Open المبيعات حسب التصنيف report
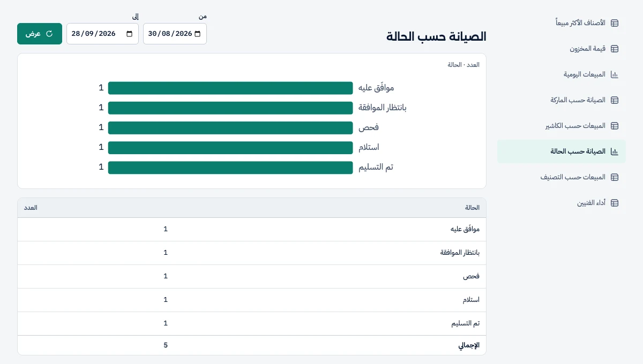 tap(562, 177)
